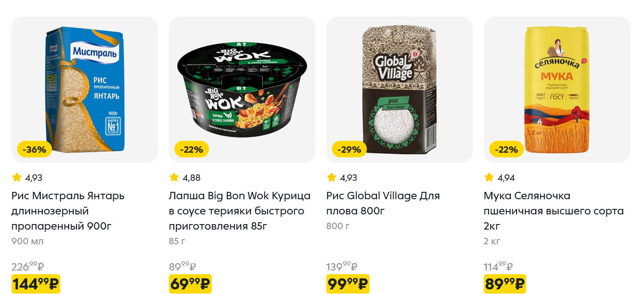Click the star icon beside 4,88 rating
The width and height of the screenshot is (644, 294).
(x=174, y=177)
